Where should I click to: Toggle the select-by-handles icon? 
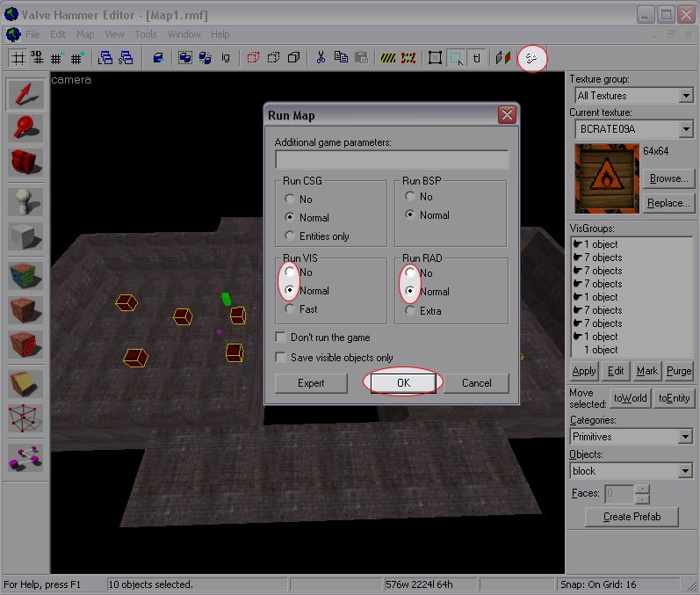coord(436,58)
